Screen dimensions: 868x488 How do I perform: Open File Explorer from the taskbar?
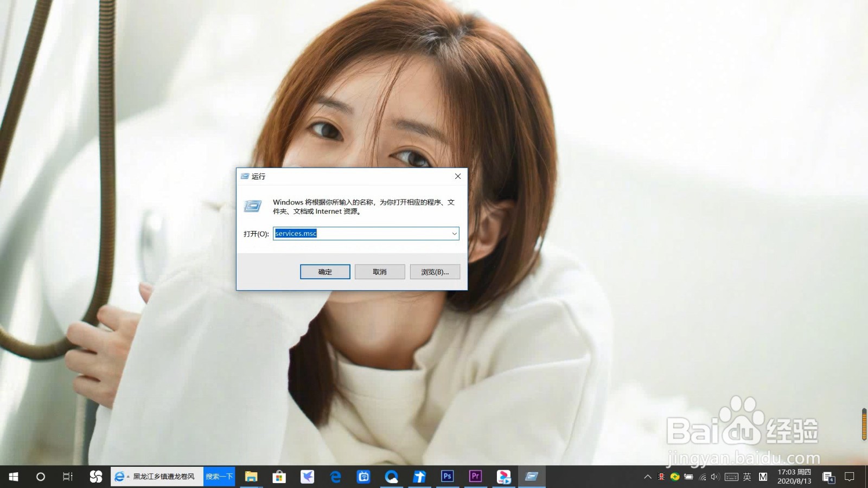click(x=251, y=477)
